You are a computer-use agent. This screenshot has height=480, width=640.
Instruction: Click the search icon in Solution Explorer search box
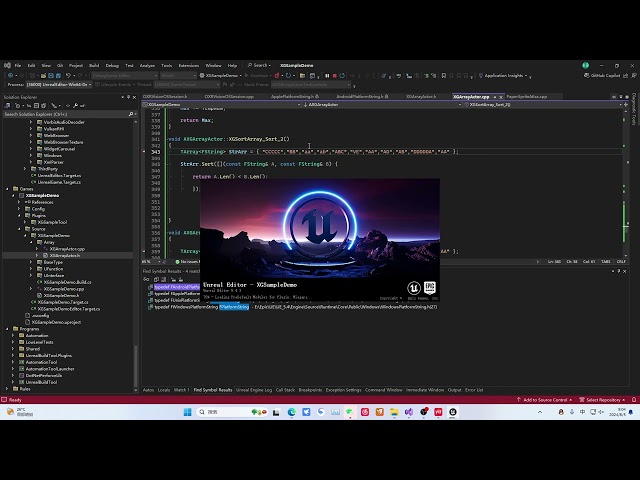pos(131,114)
